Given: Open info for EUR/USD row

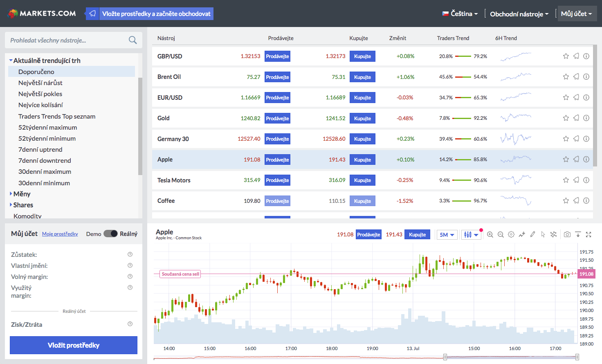Looking at the screenshot, I should [586, 97].
